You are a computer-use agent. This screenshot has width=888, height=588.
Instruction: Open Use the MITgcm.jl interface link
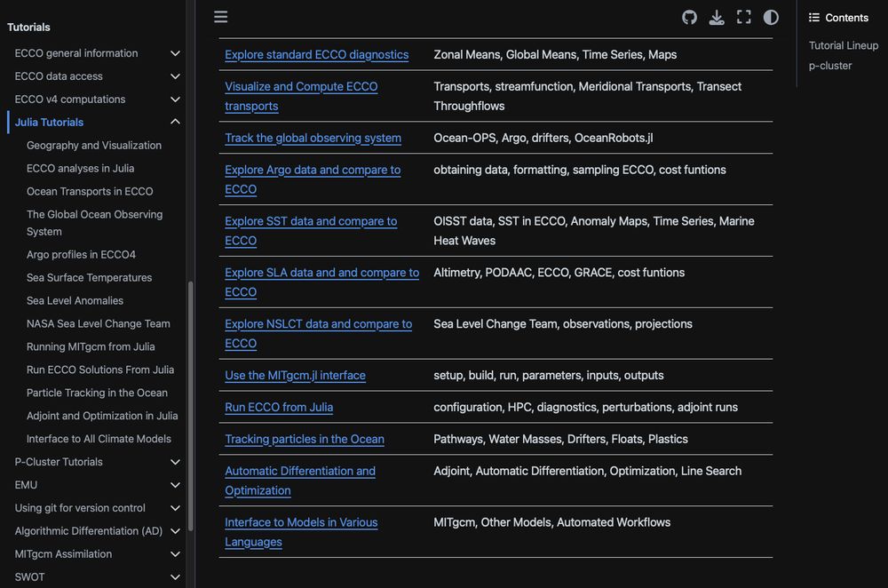[295, 375]
